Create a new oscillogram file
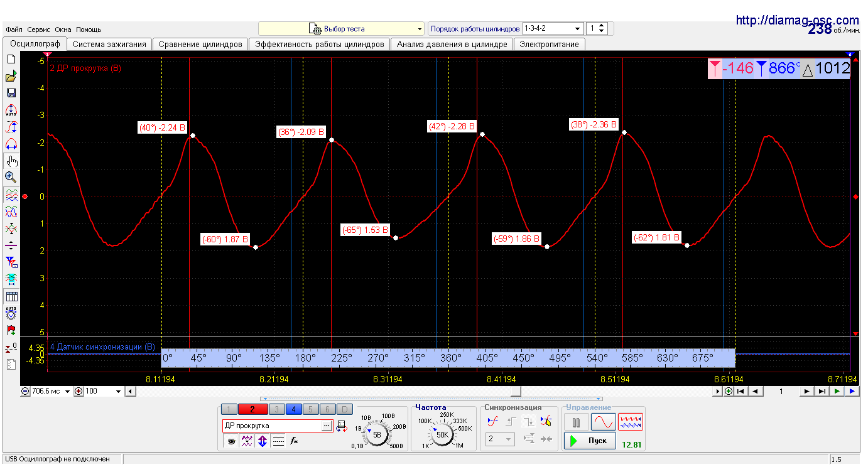868x467 pixels. coord(11,59)
